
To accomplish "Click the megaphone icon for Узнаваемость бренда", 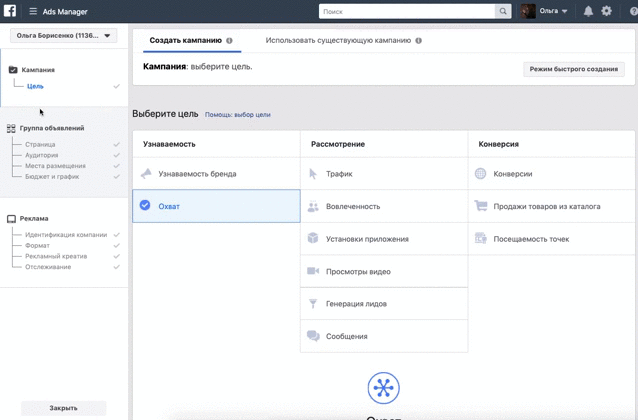I will click(x=146, y=174).
